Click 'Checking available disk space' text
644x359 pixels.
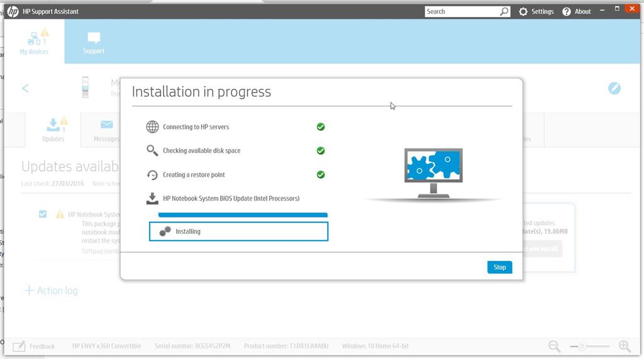(x=202, y=151)
